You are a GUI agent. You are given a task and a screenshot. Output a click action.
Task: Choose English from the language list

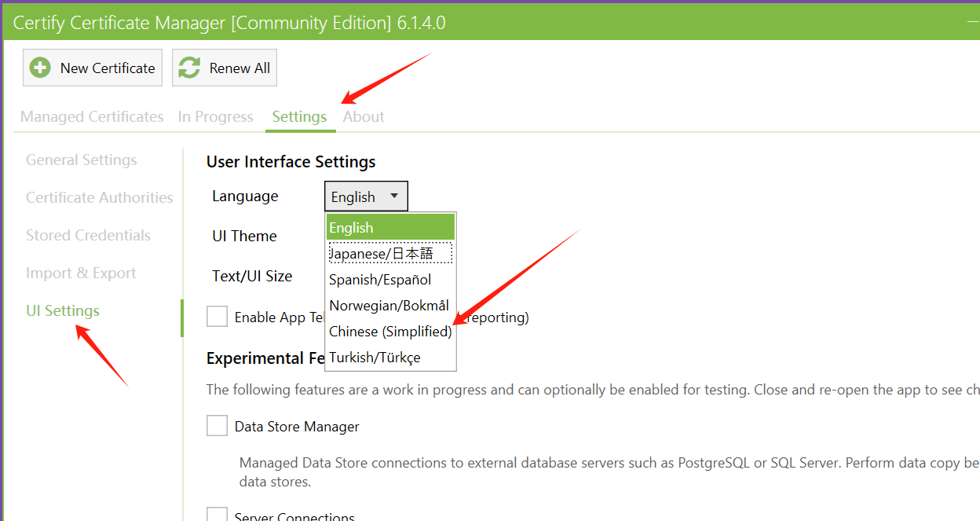[390, 227]
